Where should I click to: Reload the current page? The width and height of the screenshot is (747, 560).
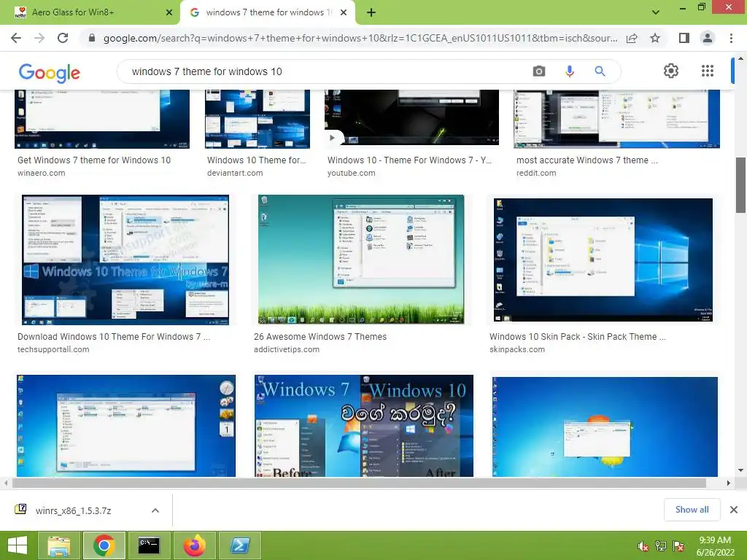pos(63,38)
